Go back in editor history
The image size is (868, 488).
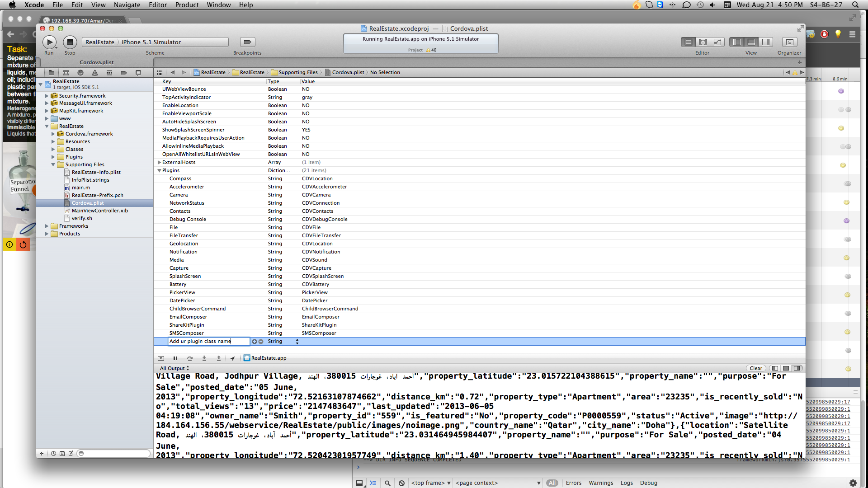[172, 72]
